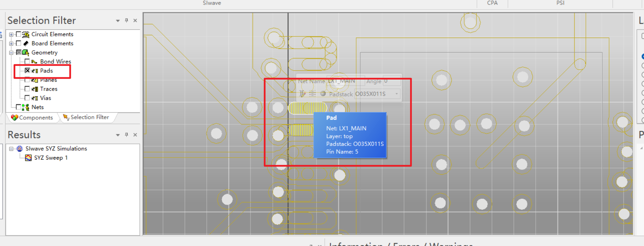Collapse the Geometry node

point(11,53)
